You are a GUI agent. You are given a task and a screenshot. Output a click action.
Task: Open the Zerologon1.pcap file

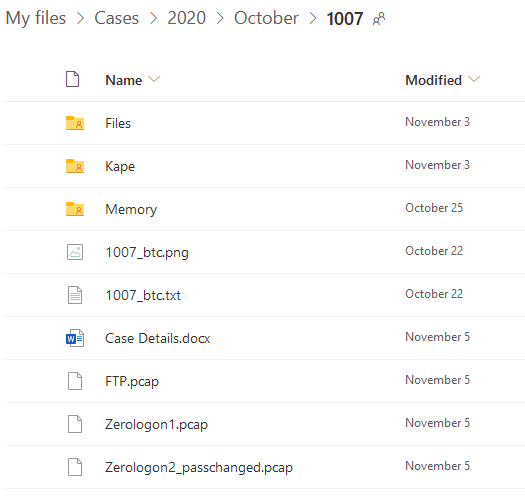[x=156, y=424]
